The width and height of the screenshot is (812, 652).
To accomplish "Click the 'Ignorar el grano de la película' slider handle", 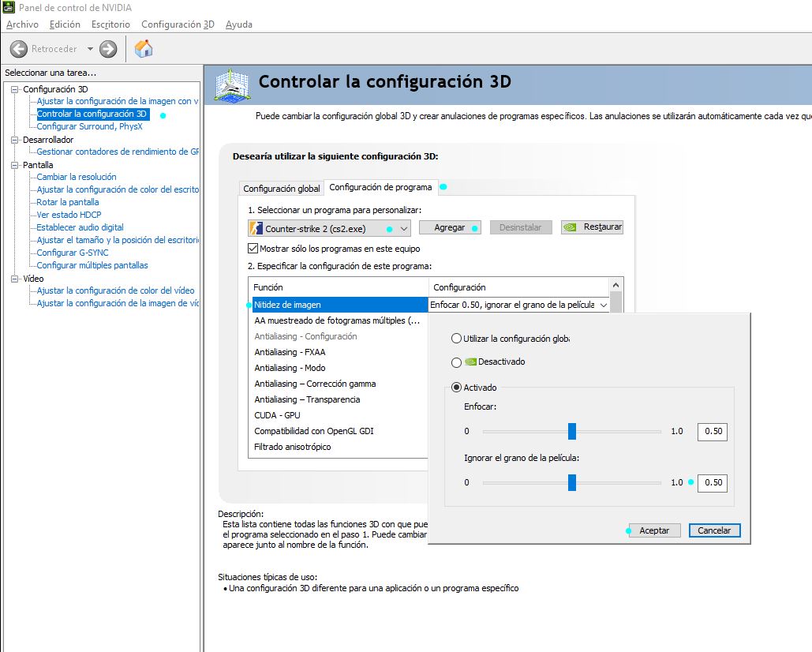I will pos(571,482).
